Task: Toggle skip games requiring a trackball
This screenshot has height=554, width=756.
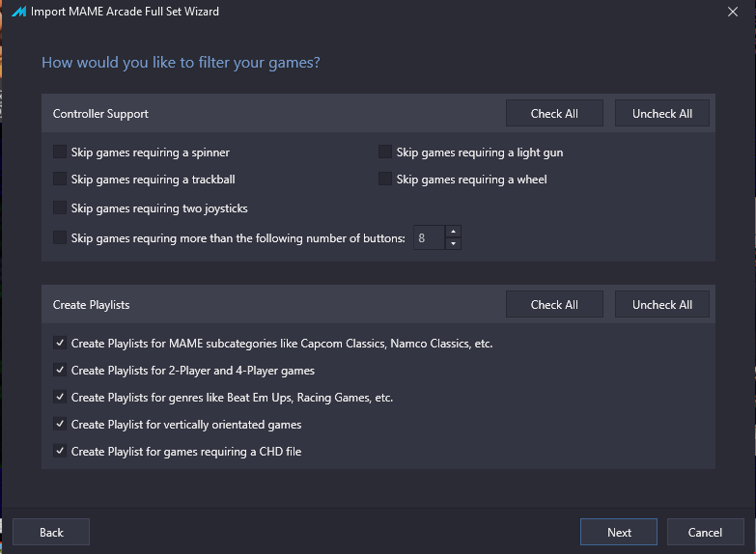Action: coord(60,179)
